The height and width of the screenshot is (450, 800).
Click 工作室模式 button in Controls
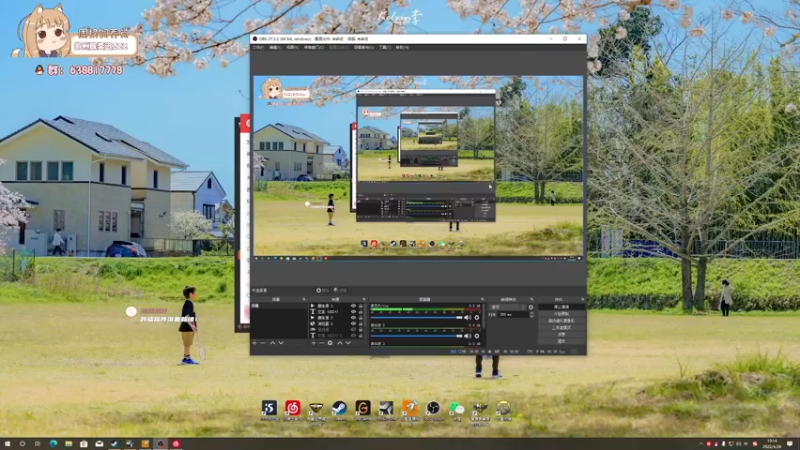click(x=562, y=328)
